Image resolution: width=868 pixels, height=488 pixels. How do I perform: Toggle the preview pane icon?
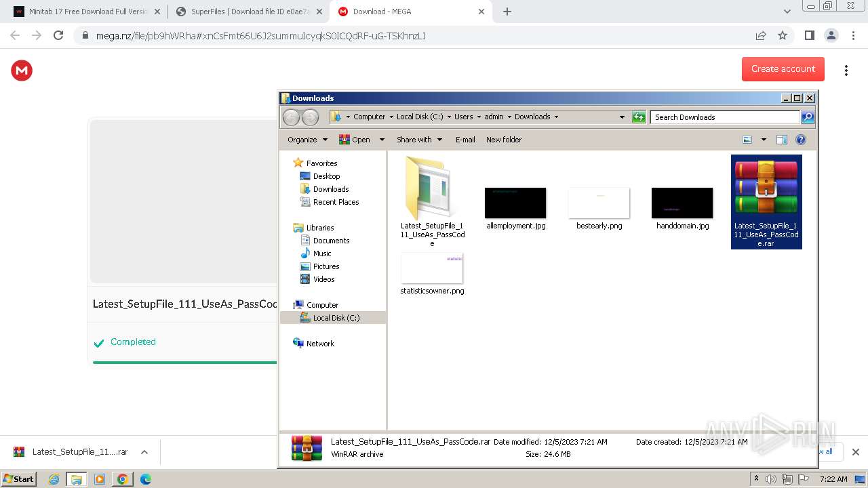pyautogui.click(x=781, y=140)
